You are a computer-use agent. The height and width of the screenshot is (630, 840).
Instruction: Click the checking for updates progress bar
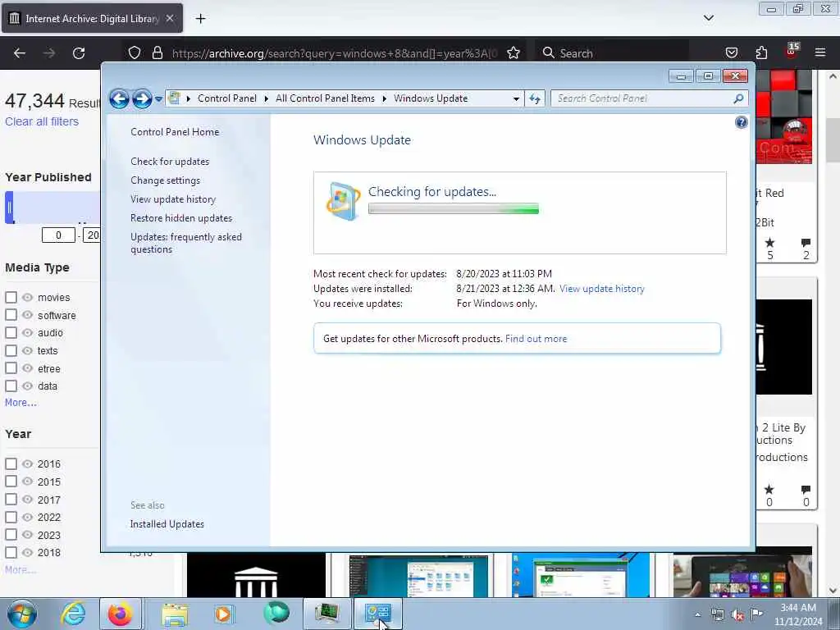point(453,209)
